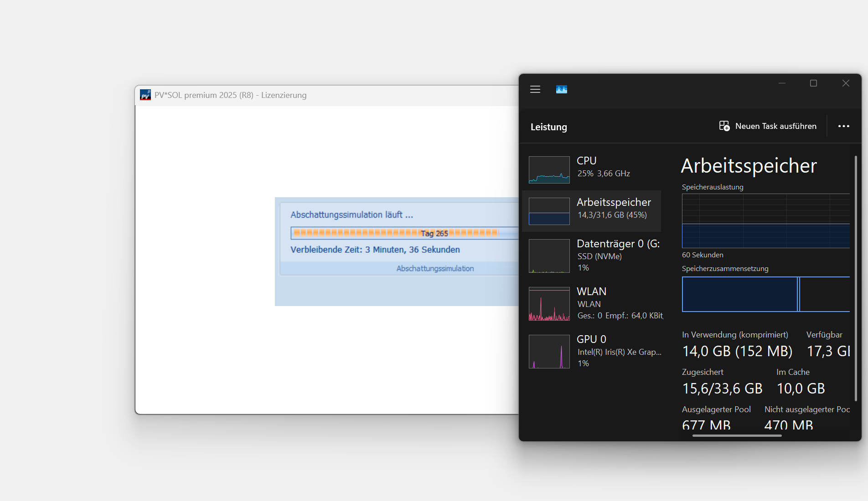Open the three-dots more options menu
868x501 pixels.
(844, 126)
